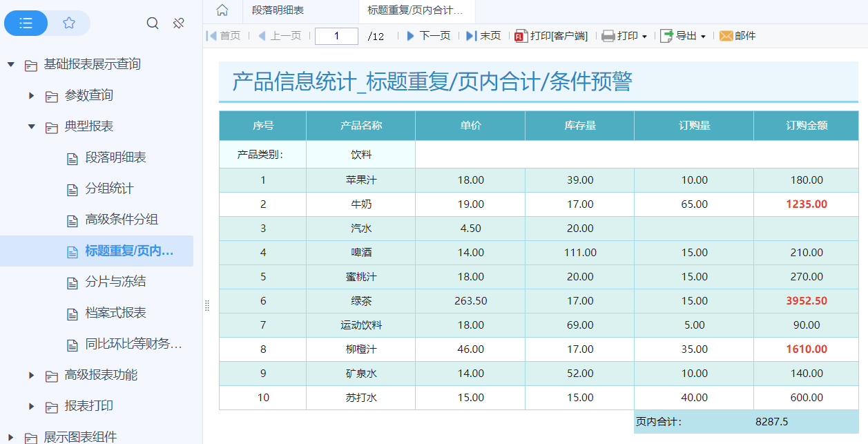Image resolution: width=868 pixels, height=444 pixels.
Task: Click 打印[客户端] client print button
Action: pos(551,36)
